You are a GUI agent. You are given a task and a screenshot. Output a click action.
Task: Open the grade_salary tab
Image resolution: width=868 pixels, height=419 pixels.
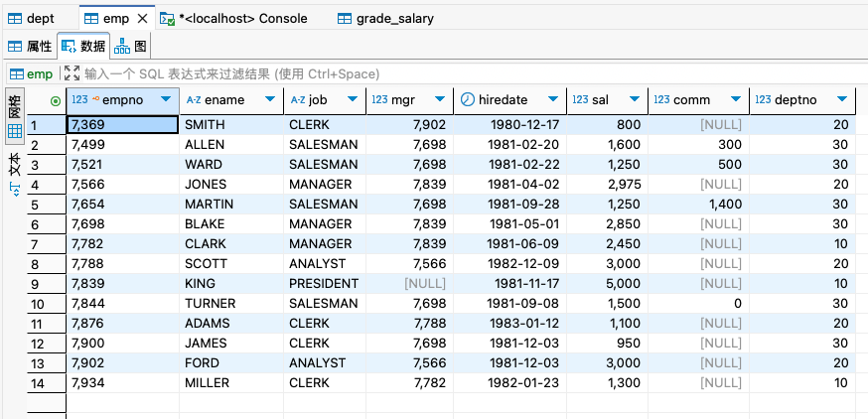coord(386,18)
